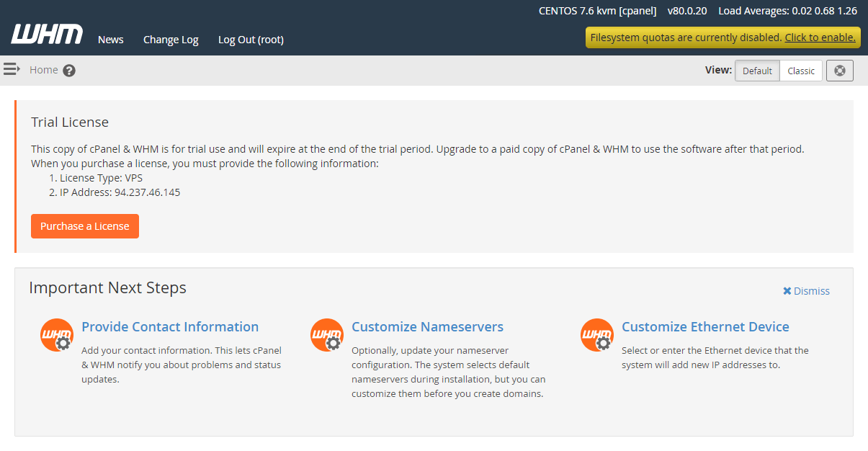Viewport: 868px width, 451px height.
Task: Open the News menu item
Action: pos(111,40)
